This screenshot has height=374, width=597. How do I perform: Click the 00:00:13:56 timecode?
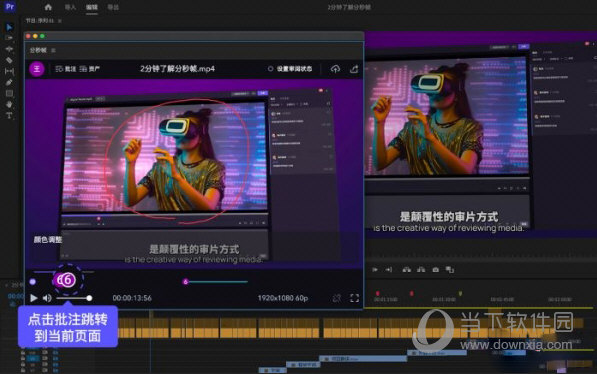click(132, 298)
